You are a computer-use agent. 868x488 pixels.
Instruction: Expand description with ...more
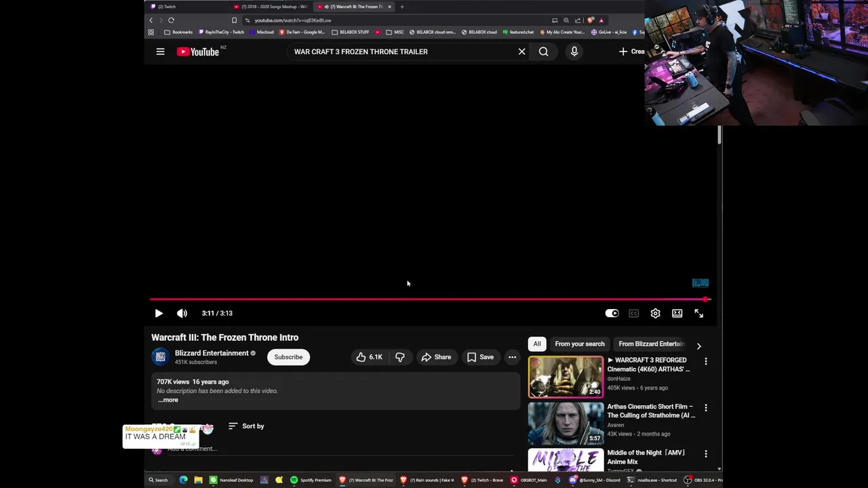coord(168,400)
